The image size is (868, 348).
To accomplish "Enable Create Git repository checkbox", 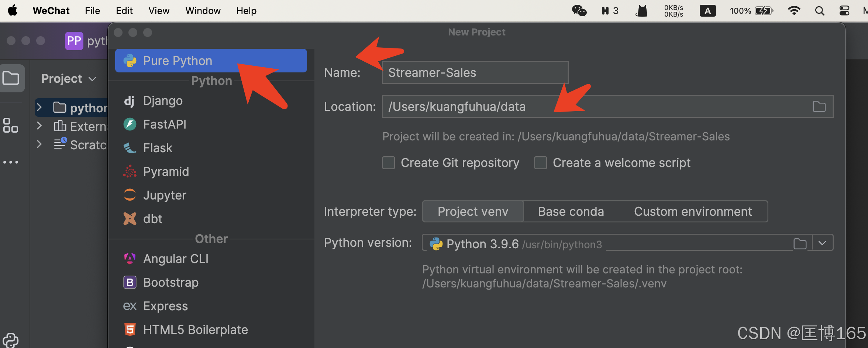I will pyautogui.click(x=389, y=163).
